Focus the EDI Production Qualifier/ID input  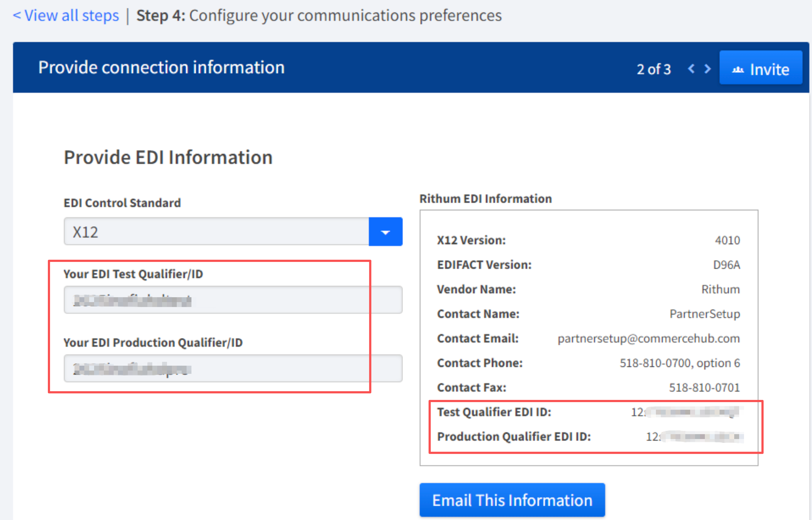(233, 368)
